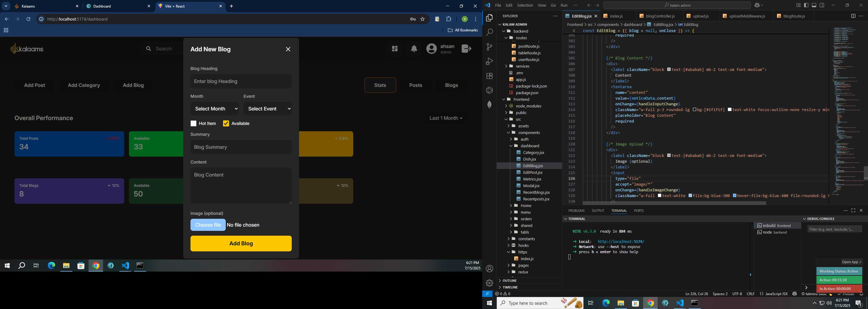The image size is (868, 309).
Task: Expand the redux folder in explorer
Action: (x=523, y=272)
